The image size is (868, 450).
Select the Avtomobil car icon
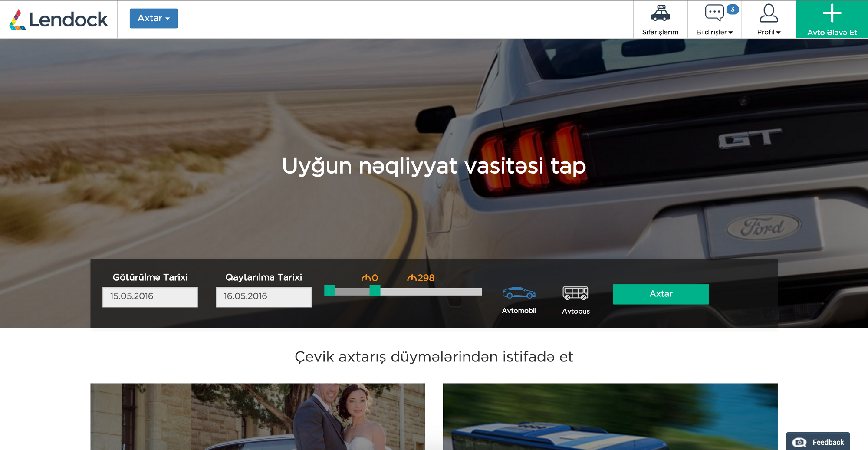519,293
